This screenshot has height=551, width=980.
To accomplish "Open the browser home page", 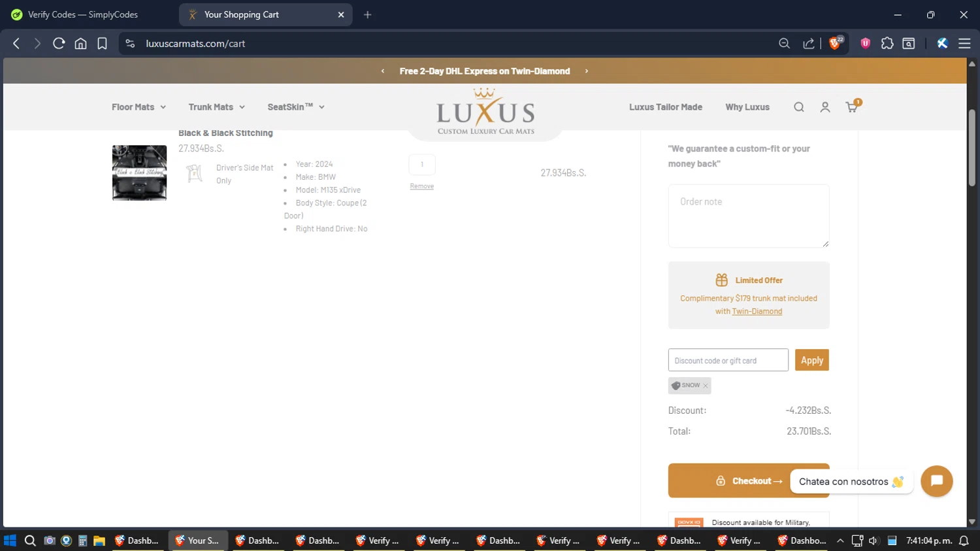I will tap(80, 44).
